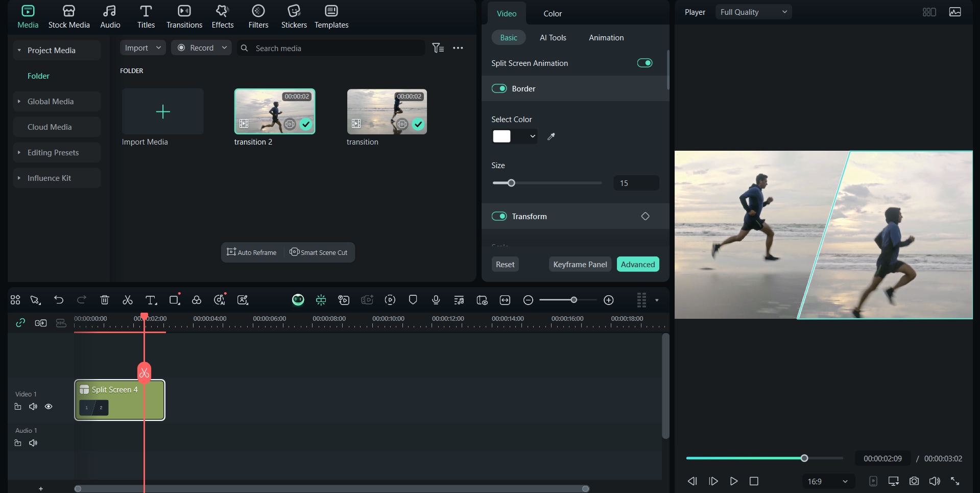Take a snapshot with the camera icon
Image resolution: width=980 pixels, height=493 pixels.
[x=914, y=481]
